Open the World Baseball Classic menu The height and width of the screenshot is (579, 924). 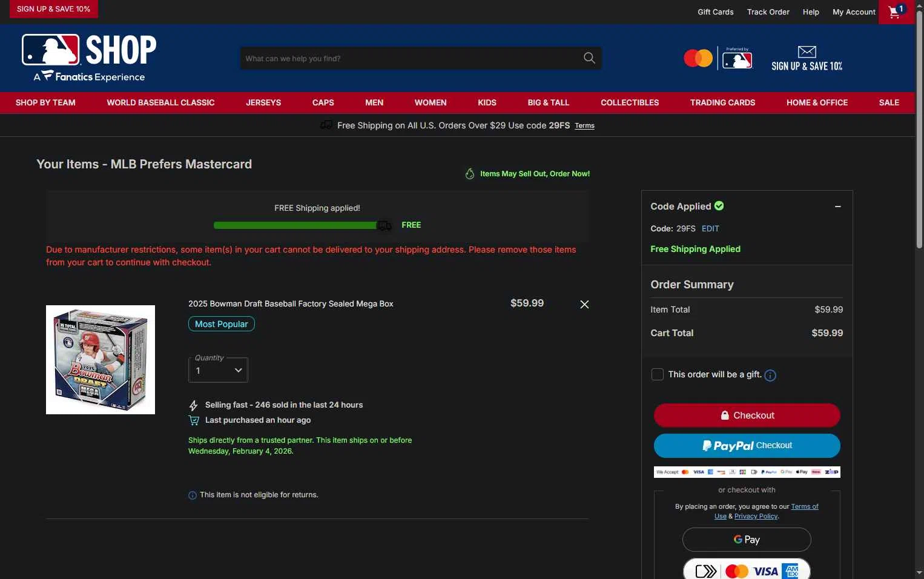pyautogui.click(x=160, y=102)
